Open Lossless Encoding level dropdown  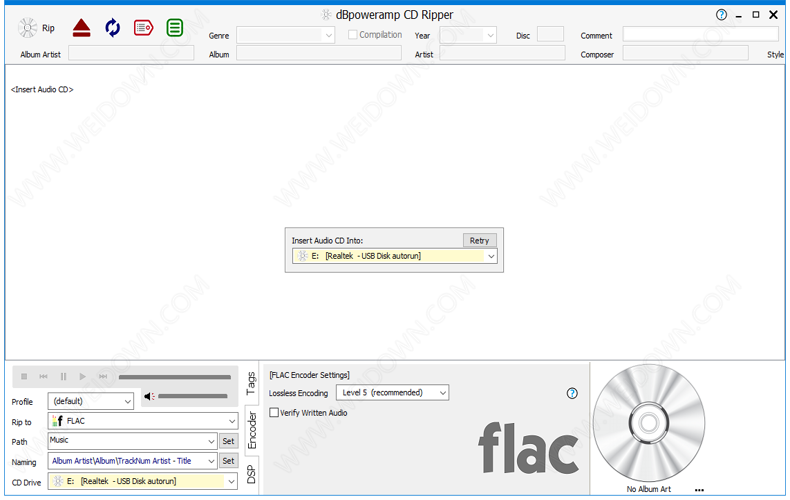click(442, 393)
